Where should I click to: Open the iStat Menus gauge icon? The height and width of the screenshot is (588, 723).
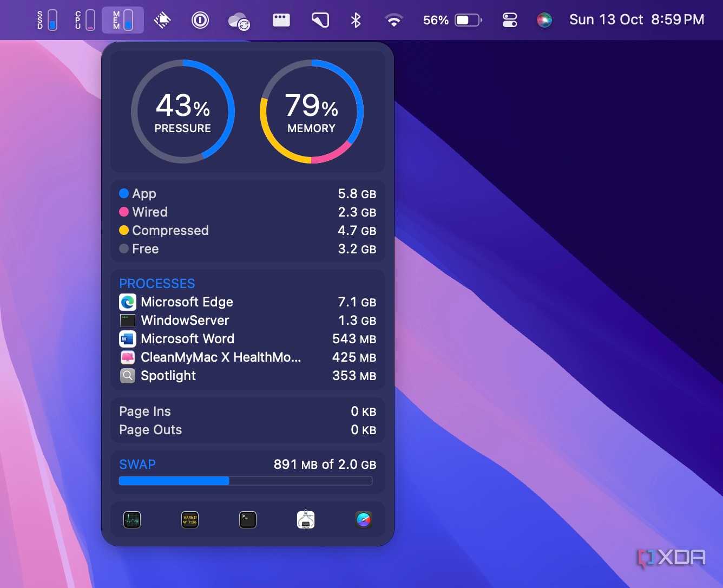(x=364, y=520)
